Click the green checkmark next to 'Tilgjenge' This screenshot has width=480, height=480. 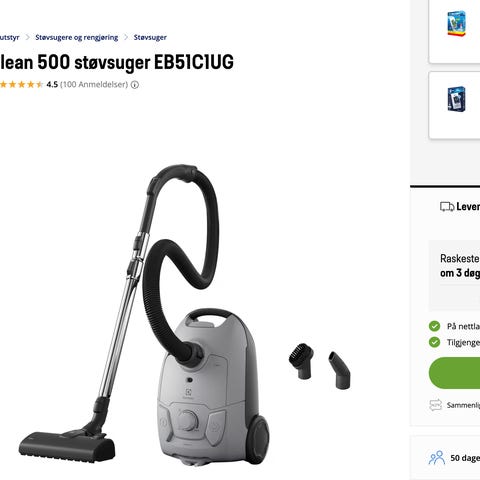coord(434,342)
